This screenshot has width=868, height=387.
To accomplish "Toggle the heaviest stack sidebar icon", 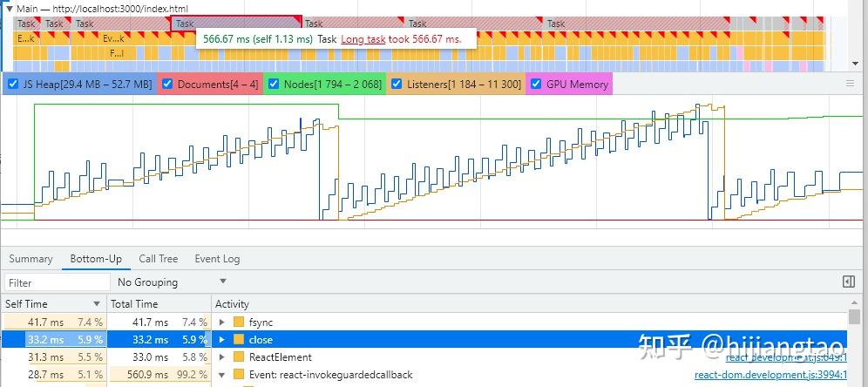I will (849, 282).
